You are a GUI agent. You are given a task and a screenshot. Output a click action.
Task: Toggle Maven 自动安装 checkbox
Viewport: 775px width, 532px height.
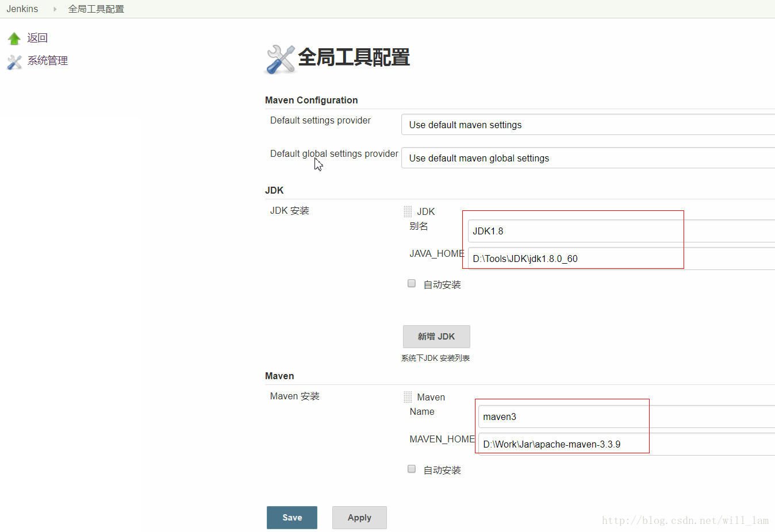pos(412,469)
